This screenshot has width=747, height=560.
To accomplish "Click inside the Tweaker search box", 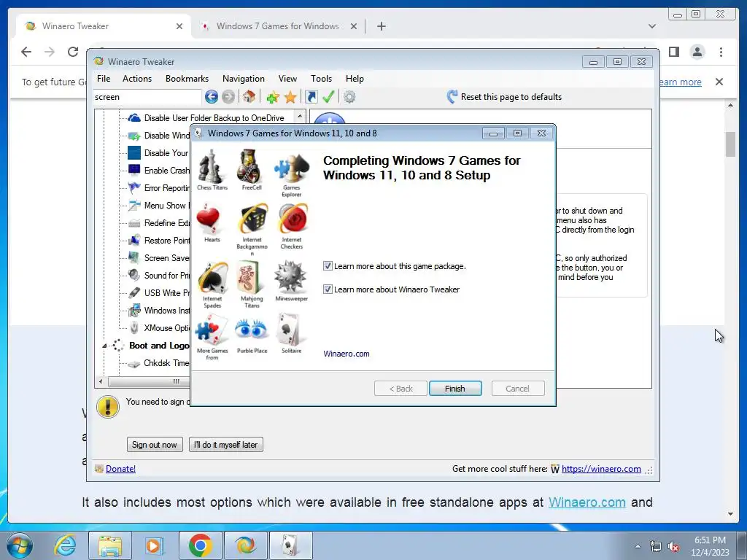I will 147,97.
